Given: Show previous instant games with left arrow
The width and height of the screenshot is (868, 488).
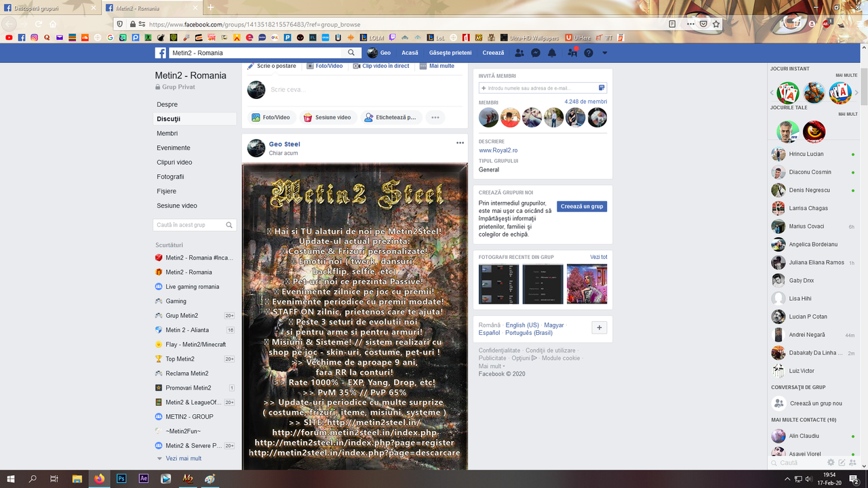Looking at the screenshot, I should tap(771, 93).
